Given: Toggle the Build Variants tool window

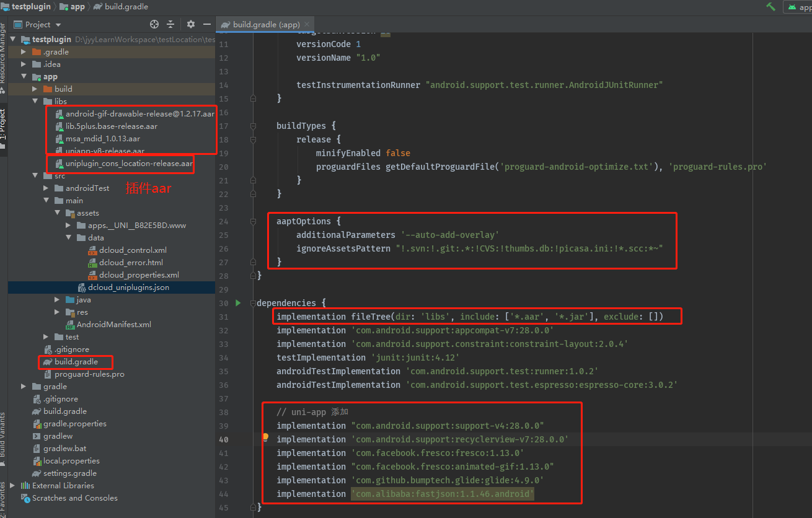Looking at the screenshot, I should click(3, 439).
